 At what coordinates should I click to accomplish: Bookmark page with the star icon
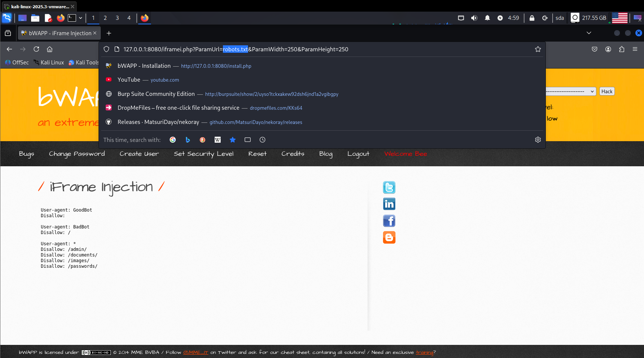coord(538,49)
